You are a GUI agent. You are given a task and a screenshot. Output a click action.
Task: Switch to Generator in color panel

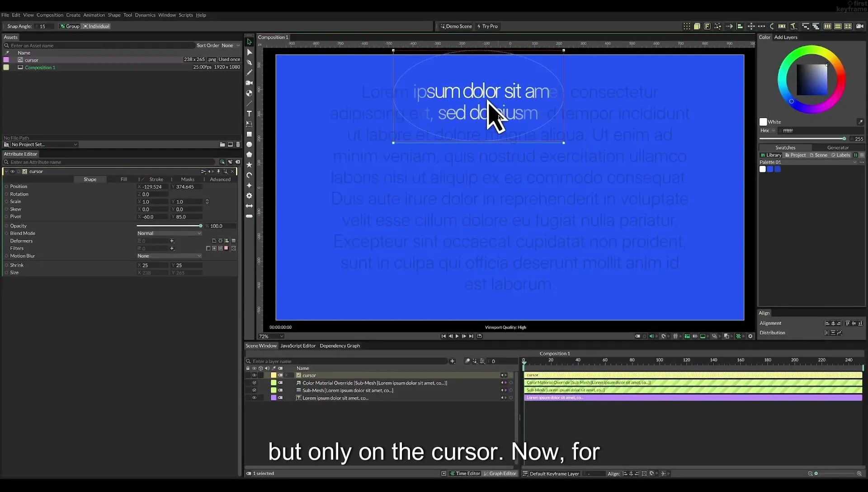click(x=838, y=147)
